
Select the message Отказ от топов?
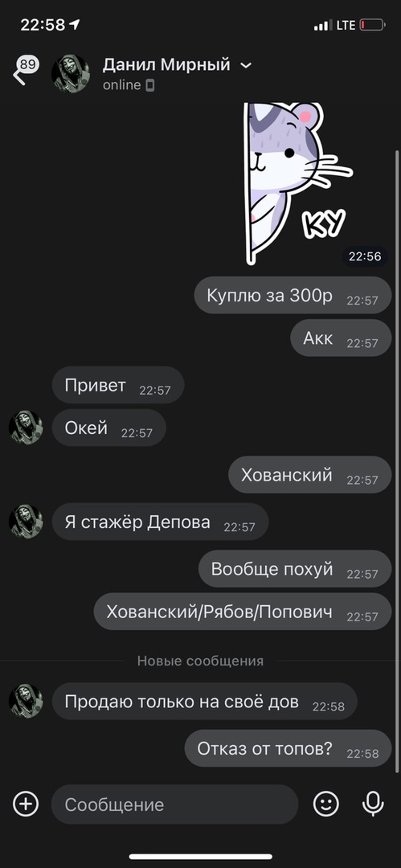[288, 748]
